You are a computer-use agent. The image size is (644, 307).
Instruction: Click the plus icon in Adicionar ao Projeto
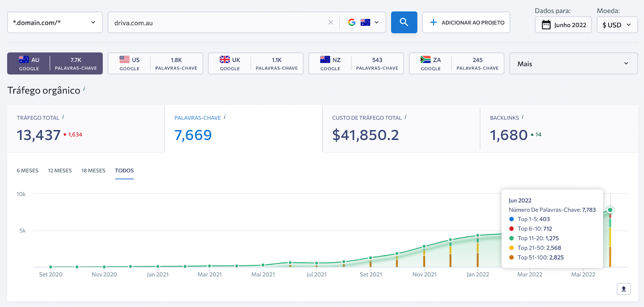433,22
